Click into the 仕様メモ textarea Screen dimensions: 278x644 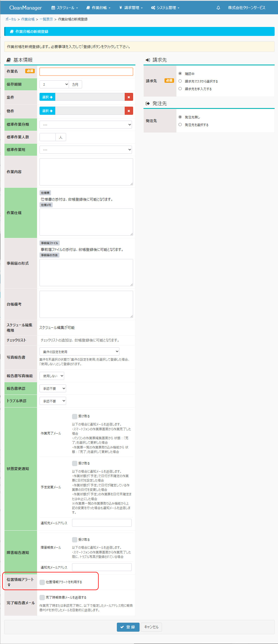coord(86,222)
